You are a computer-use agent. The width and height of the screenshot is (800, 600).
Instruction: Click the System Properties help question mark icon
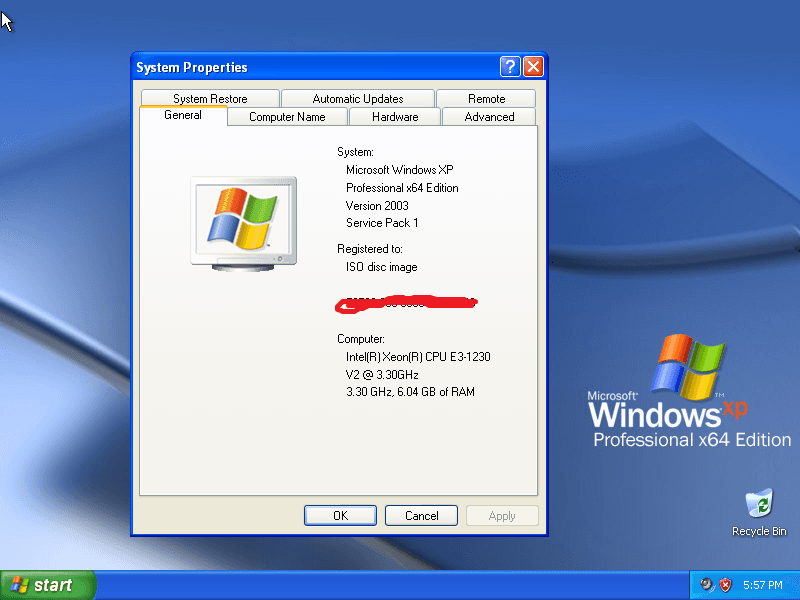point(510,67)
